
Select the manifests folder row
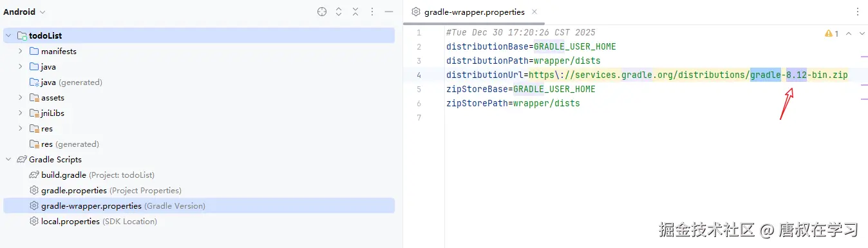coord(199,51)
